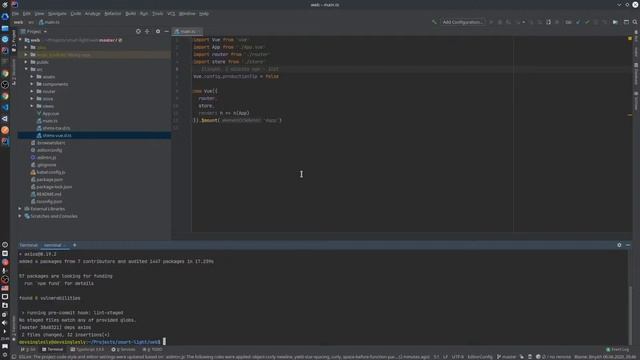The image size is (640, 360).
Task: Open the Refactor menu
Action: (x=113, y=13)
